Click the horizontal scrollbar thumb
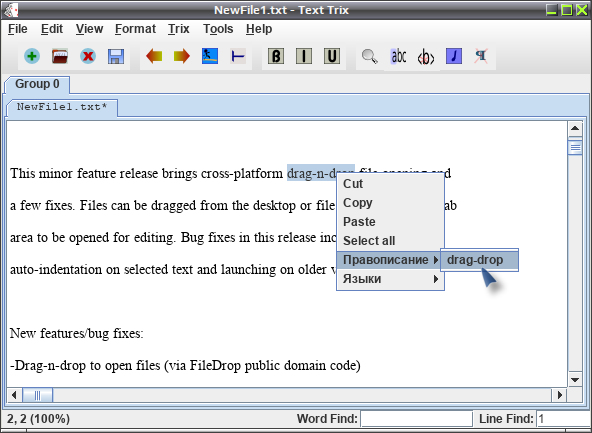This screenshot has height=433, width=592. click(37, 395)
